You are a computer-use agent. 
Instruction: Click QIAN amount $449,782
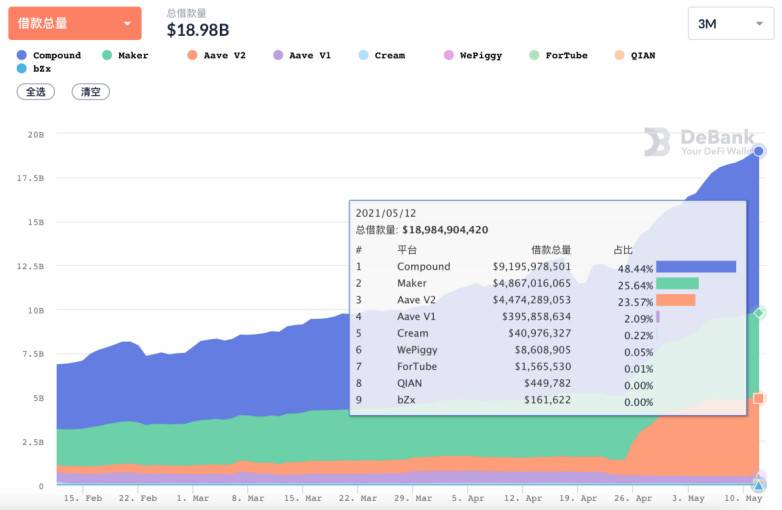tap(547, 383)
